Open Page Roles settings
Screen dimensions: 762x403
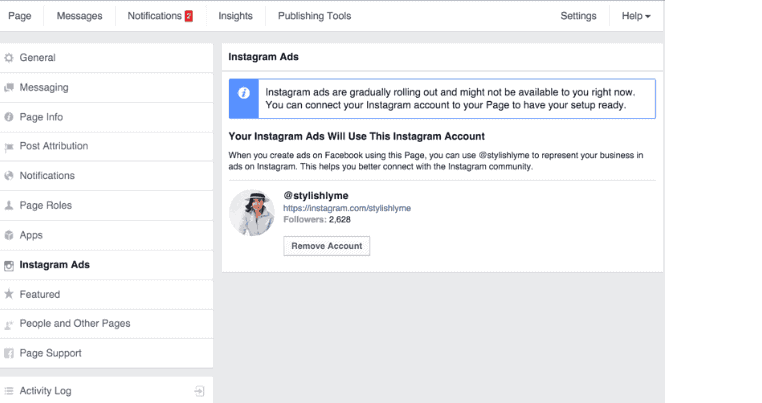106,206
